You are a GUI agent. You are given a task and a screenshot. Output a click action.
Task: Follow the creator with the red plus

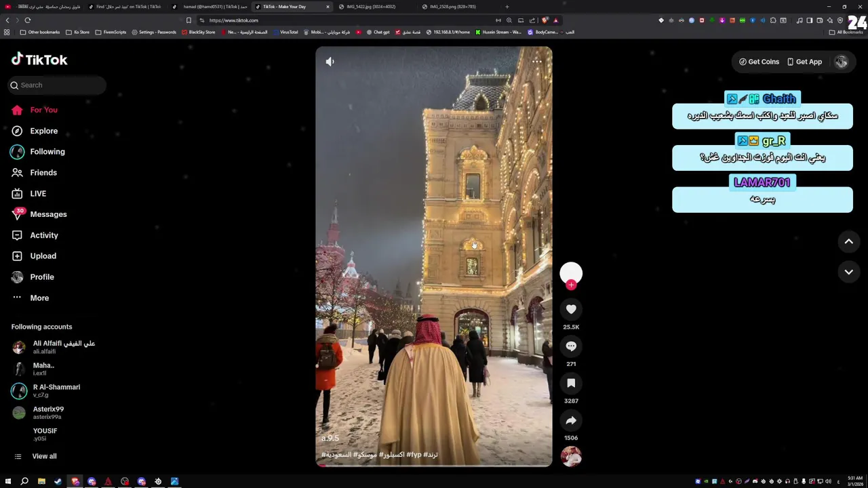pos(571,285)
